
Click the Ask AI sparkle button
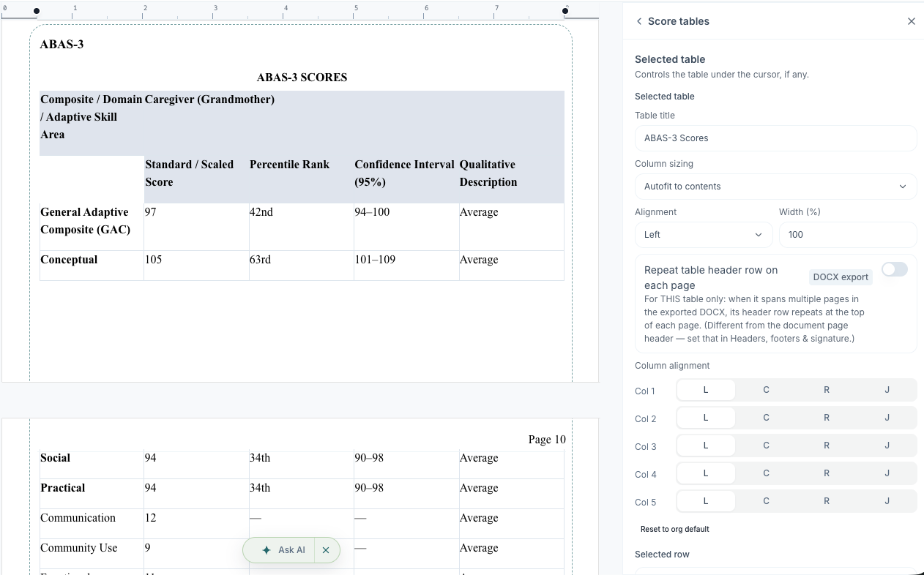283,550
